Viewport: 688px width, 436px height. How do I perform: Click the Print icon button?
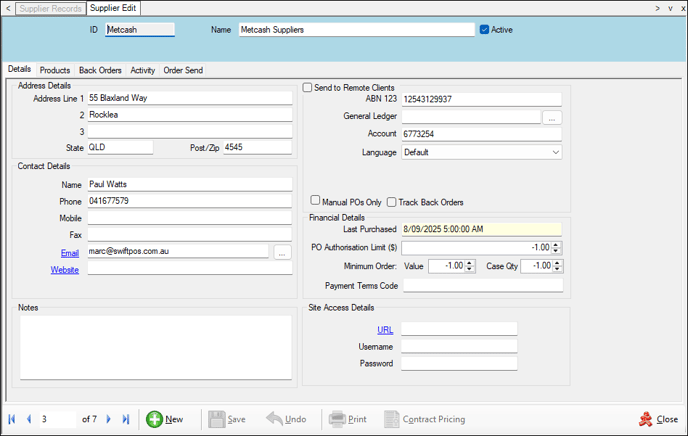click(x=346, y=419)
